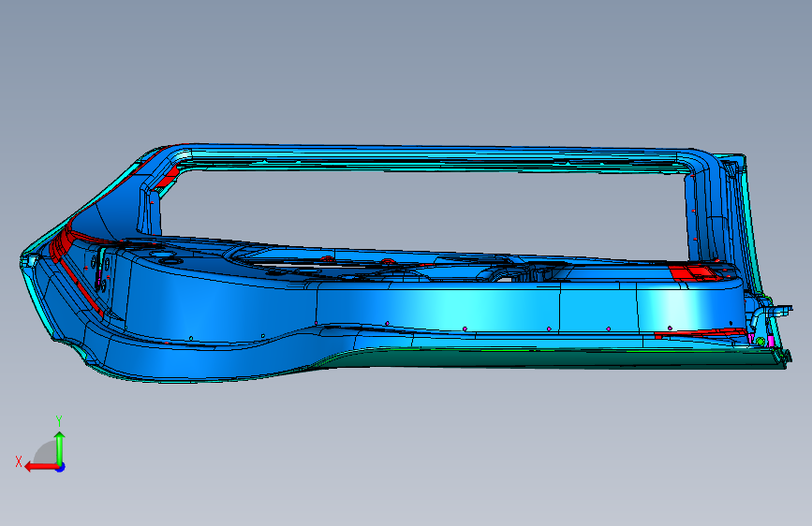Select the gray XY plane arc on triad
812x526 pixels.
46,452
